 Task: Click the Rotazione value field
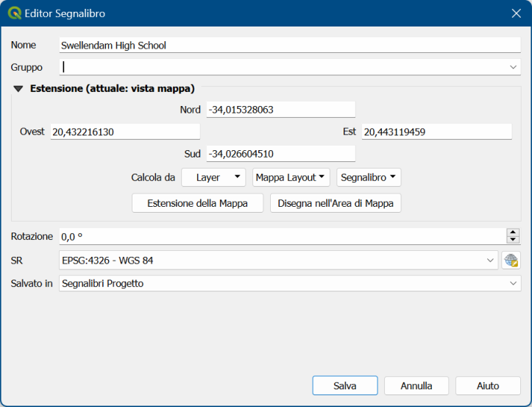point(283,236)
